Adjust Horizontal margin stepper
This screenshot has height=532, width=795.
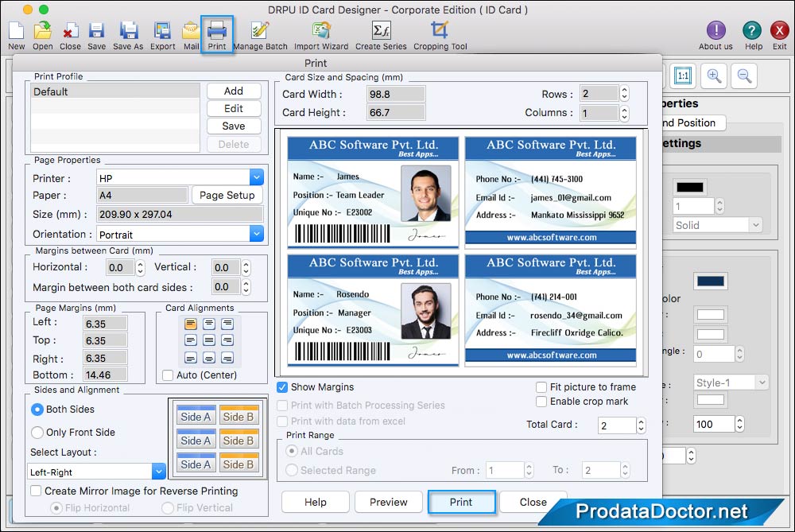point(141,267)
